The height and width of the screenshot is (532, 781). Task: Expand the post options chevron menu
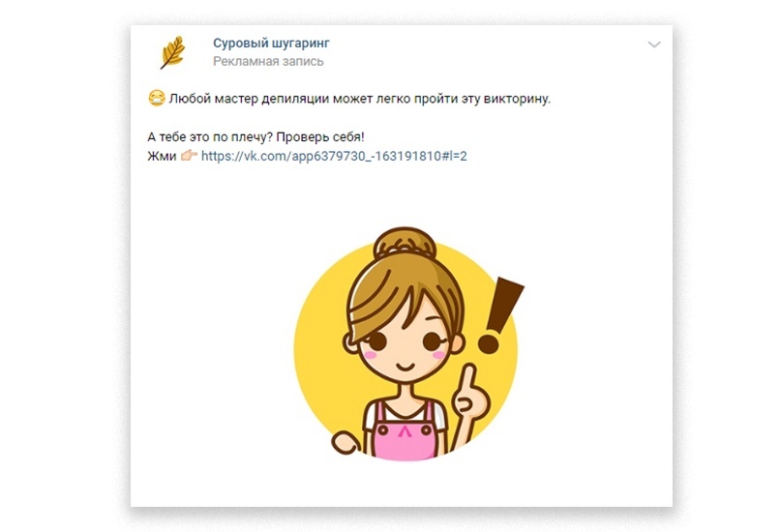(x=654, y=44)
